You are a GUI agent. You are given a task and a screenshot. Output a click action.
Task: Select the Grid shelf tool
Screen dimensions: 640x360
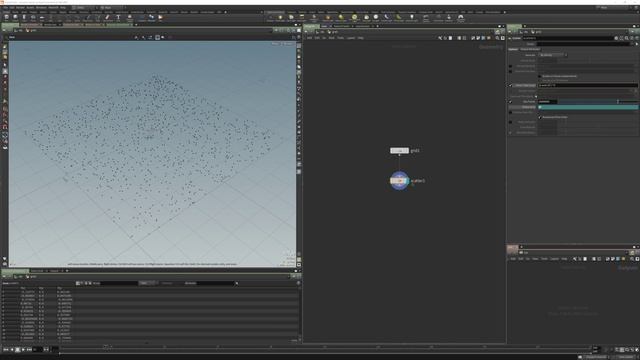point(42,17)
